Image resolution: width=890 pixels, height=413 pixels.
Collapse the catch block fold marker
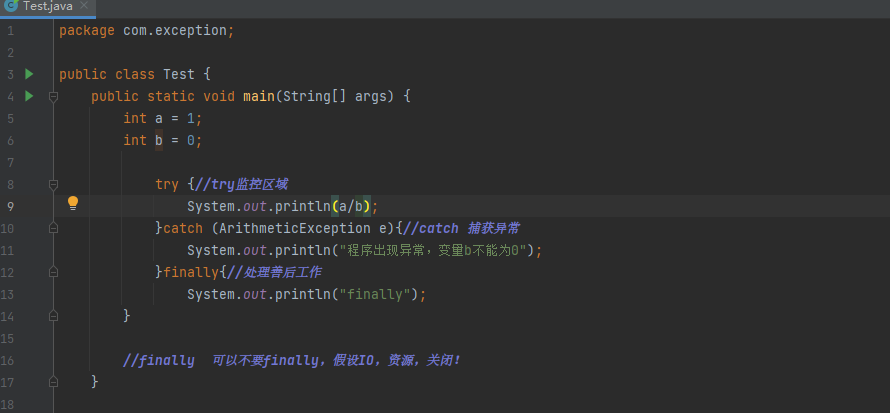[x=54, y=228]
